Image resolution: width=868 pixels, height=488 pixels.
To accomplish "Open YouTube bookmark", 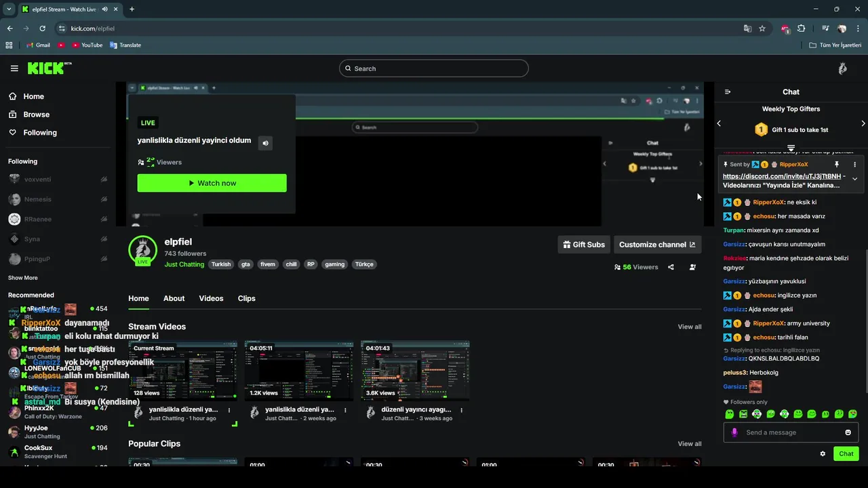I will point(87,45).
